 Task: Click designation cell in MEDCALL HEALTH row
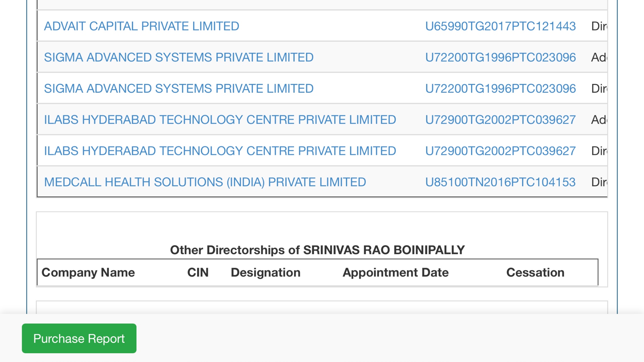point(599,182)
